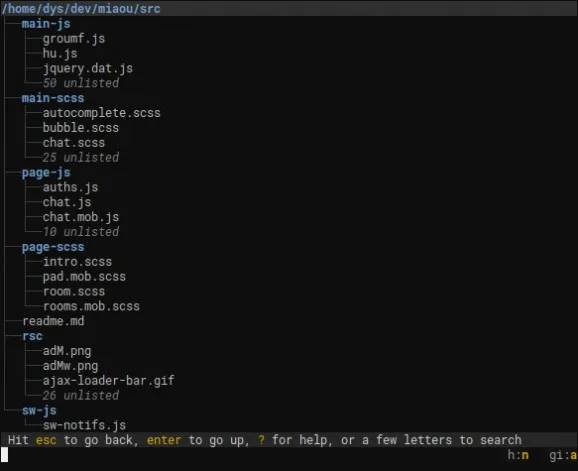Screen dimensions: 578x471
Task: Select pad.mob.scss file
Action: [84, 277]
